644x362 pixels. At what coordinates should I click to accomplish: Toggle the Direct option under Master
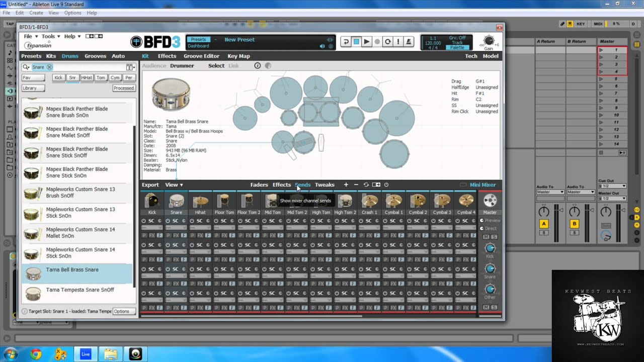488,228
